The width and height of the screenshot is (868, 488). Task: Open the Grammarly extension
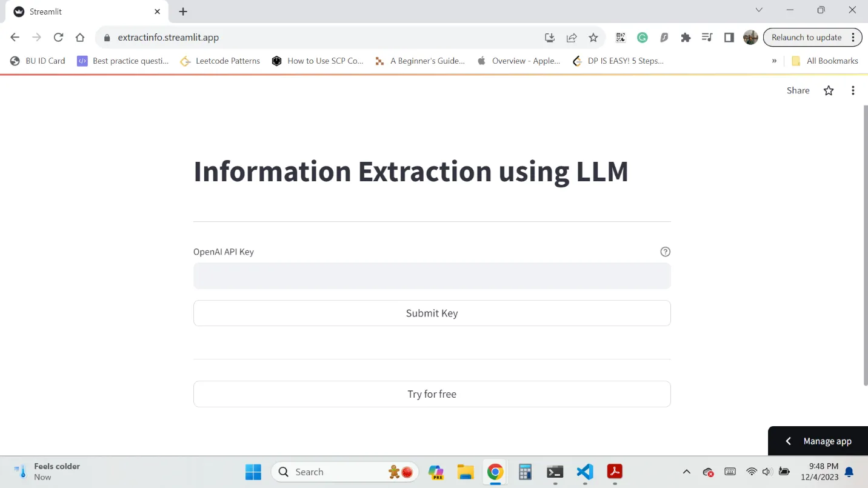coord(643,38)
